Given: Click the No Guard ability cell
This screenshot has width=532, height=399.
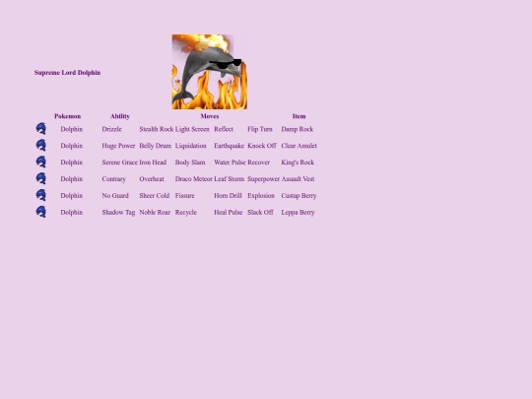Looking at the screenshot, I should coord(115,196).
